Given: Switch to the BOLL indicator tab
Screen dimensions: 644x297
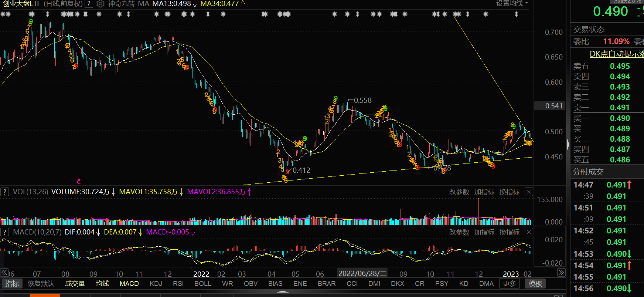Looking at the screenshot, I should (x=202, y=284).
